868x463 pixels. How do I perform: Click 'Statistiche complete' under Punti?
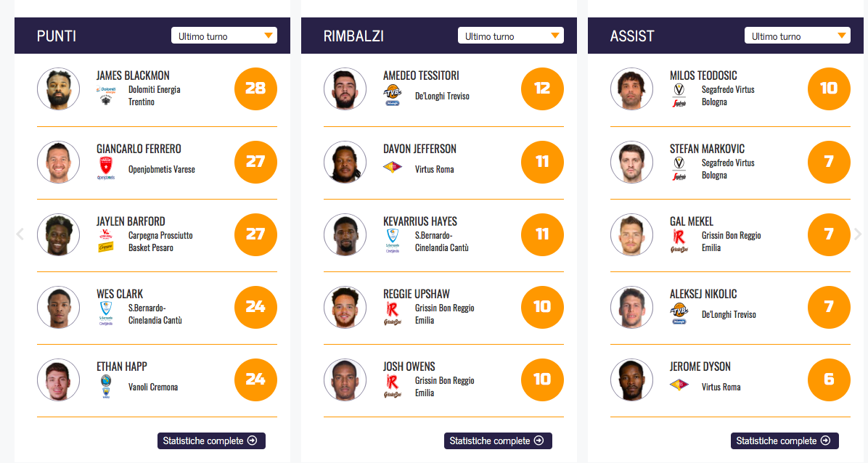click(x=211, y=441)
